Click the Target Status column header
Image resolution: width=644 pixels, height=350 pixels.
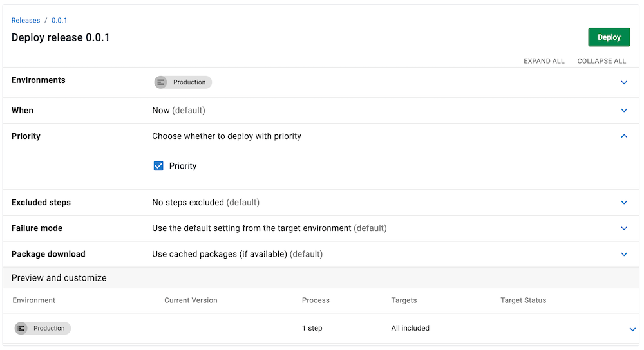tap(523, 300)
